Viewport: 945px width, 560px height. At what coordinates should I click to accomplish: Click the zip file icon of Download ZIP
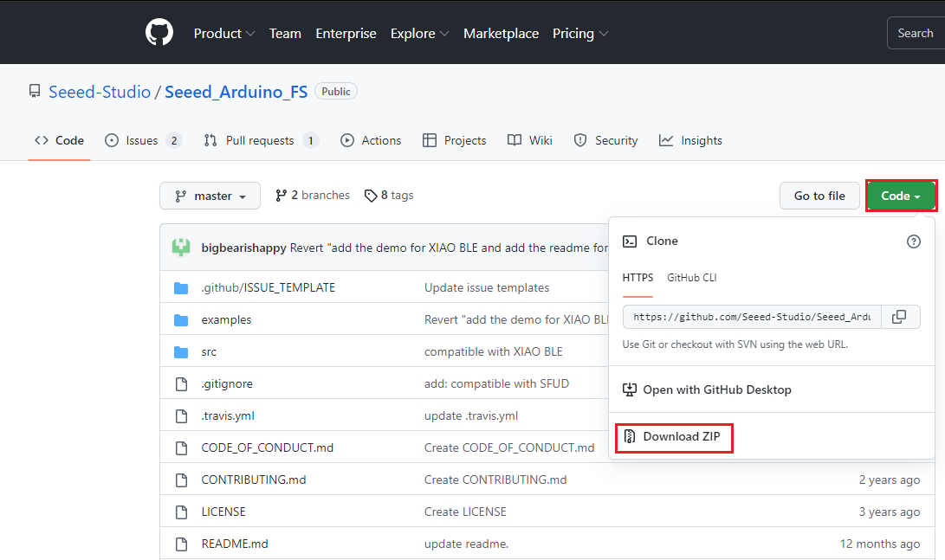click(630, 436)
